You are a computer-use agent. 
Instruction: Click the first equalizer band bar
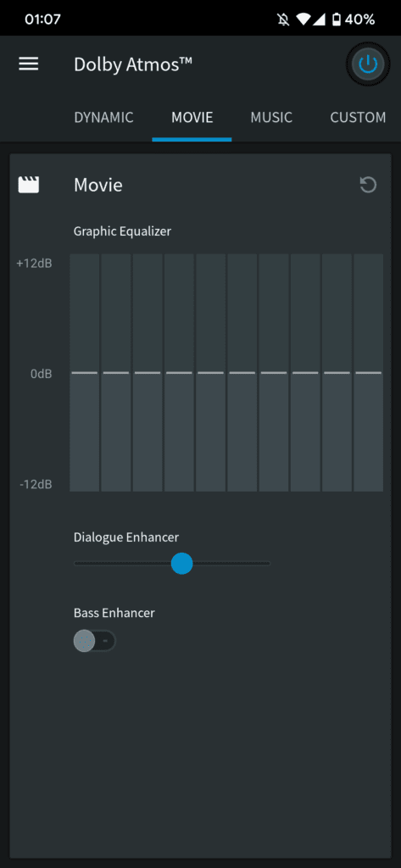[x=84, y=373]
